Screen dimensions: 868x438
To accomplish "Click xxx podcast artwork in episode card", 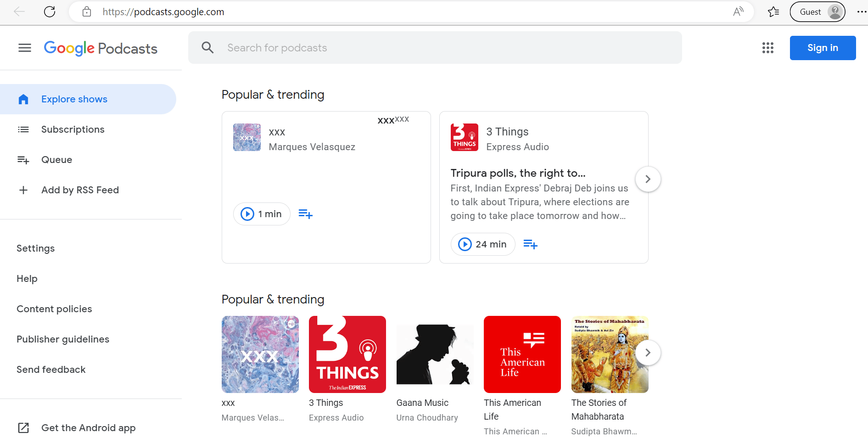I will 247,137.
